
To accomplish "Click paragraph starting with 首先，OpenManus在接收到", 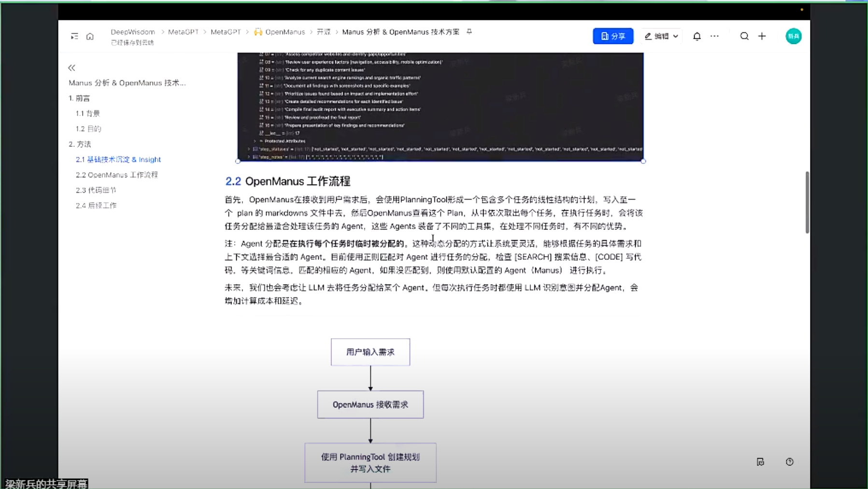I will [434, 213].
